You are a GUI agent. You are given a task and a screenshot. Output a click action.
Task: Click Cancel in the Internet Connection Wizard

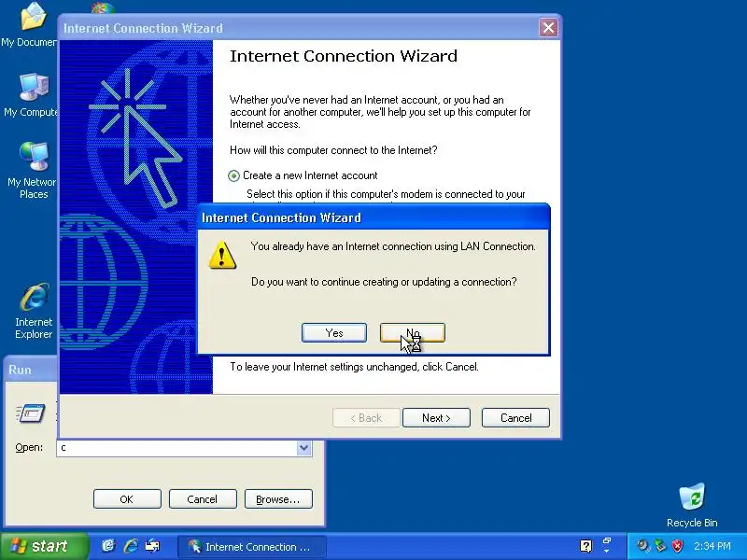tap(515, 417)
